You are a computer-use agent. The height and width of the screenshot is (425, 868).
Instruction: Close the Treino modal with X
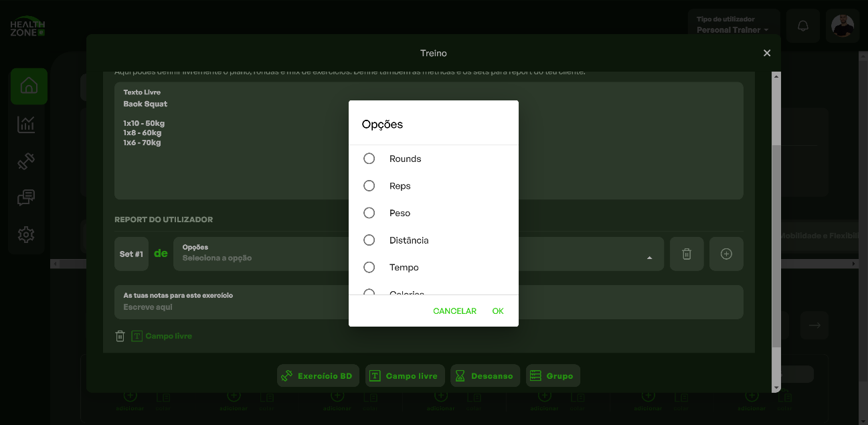click(x=767, y=53)
